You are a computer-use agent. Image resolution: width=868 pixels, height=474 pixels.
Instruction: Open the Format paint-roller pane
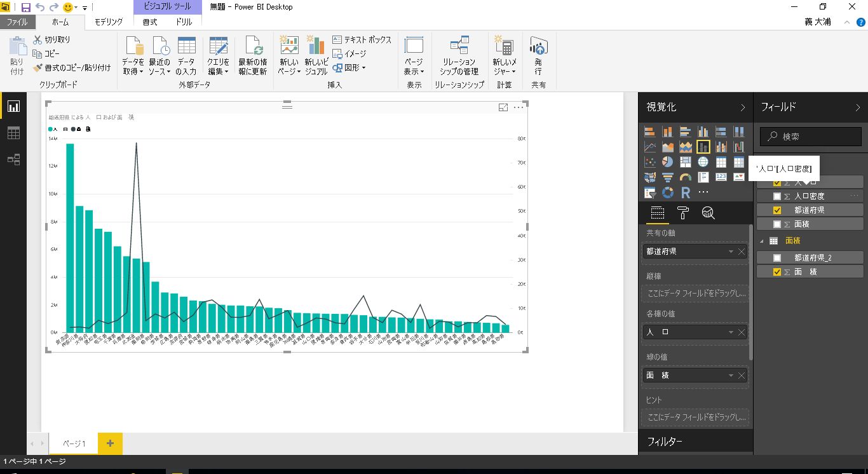683,213
